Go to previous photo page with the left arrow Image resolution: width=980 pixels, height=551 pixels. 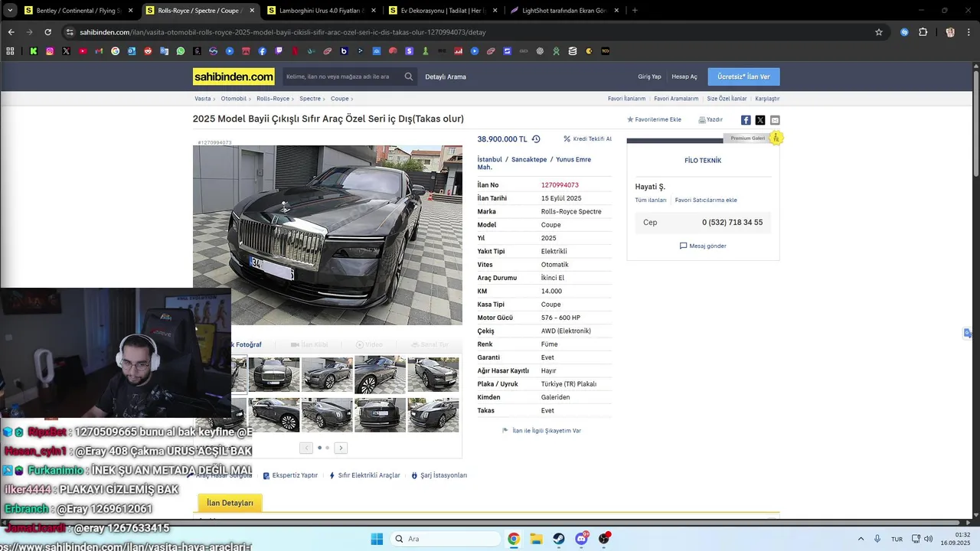coord(306,448)
